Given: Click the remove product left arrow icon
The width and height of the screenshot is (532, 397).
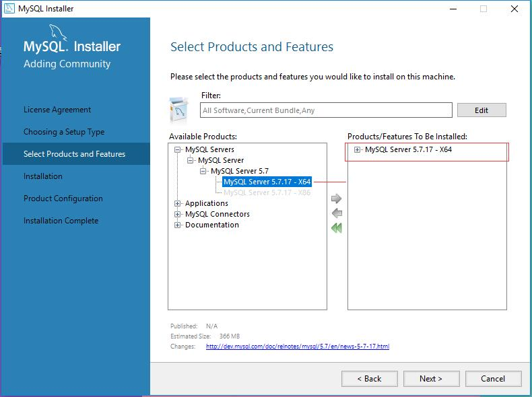Looking at the screenshot, I should 337,213.
